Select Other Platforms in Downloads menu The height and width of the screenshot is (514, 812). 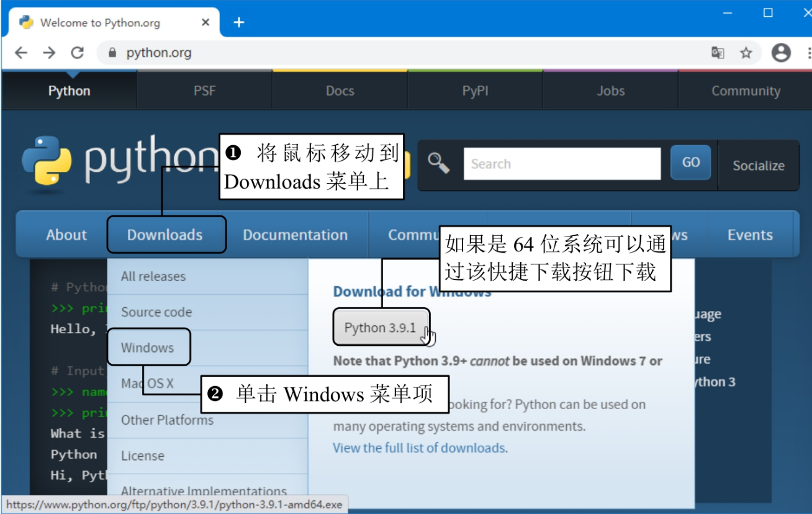[x=207, y=420]
